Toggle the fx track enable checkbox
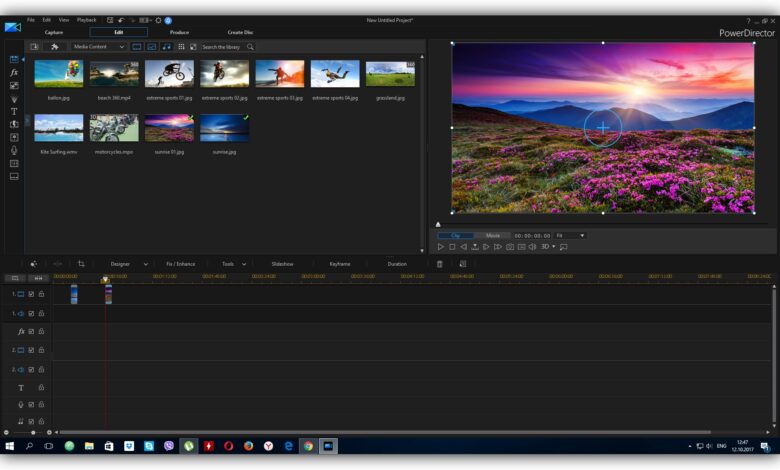Viewport: 780px width, 470px height. click(x=31, y=331)
